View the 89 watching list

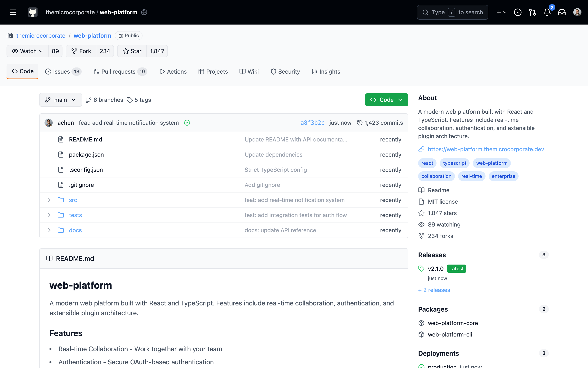(439, 224)
